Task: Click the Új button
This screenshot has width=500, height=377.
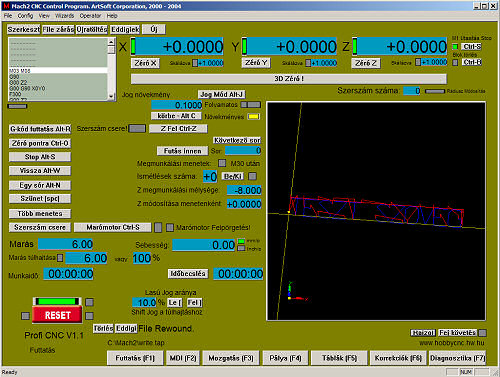Action: 154,29
